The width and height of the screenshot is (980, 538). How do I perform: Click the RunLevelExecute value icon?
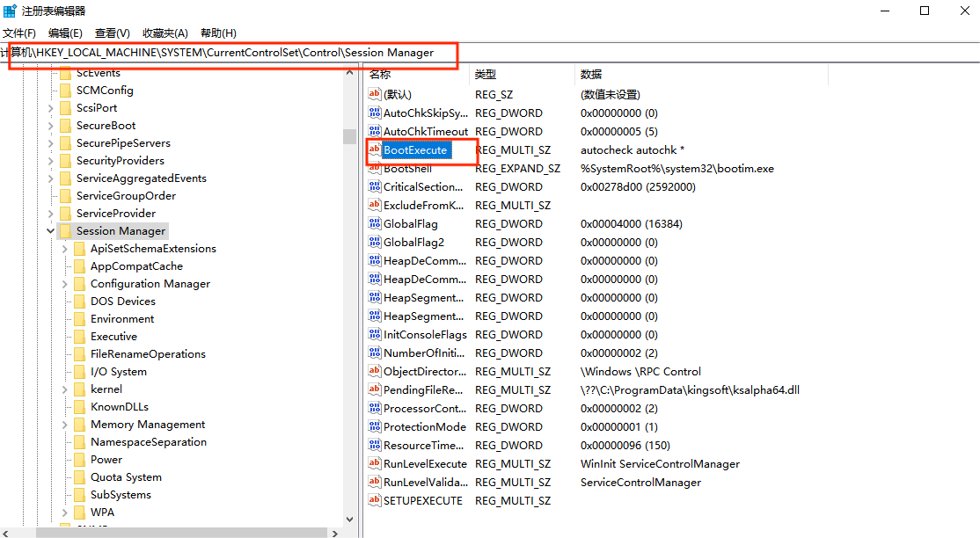point(375,464)
